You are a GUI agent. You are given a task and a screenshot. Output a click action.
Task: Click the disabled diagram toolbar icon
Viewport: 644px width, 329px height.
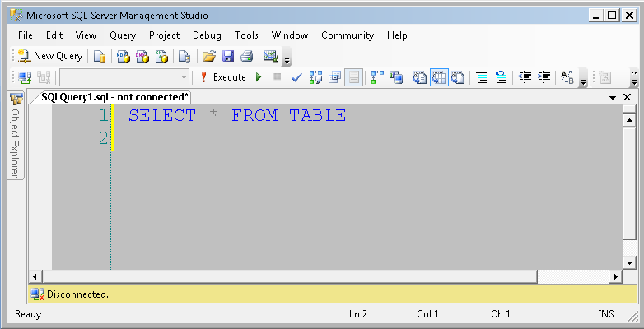[x=605, y=77]
